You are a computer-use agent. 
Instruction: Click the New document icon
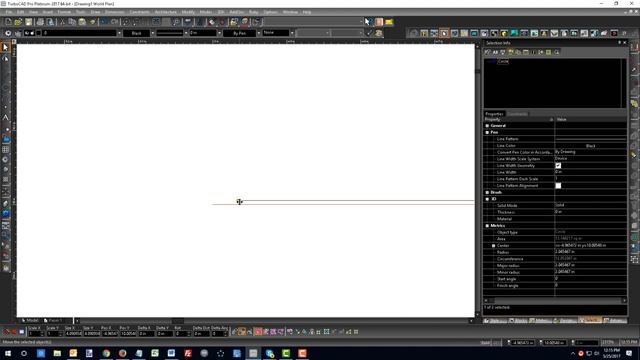(8, 22)
